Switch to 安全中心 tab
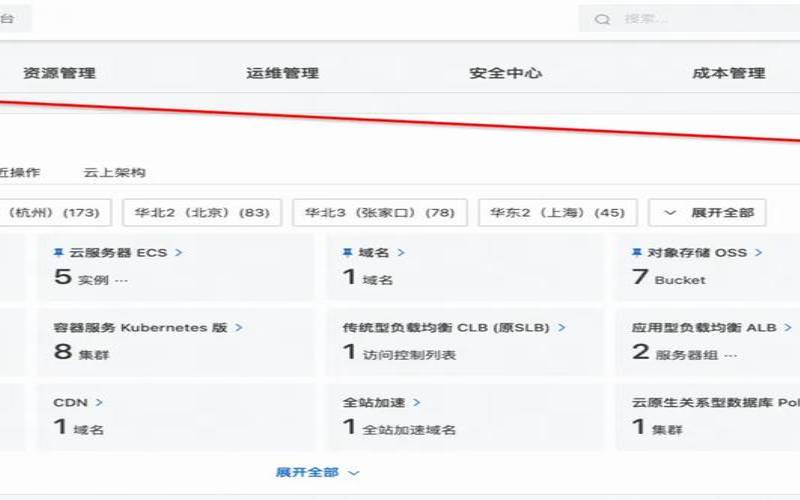Viewport: 800px width, 500px height. tap(506, 73)
